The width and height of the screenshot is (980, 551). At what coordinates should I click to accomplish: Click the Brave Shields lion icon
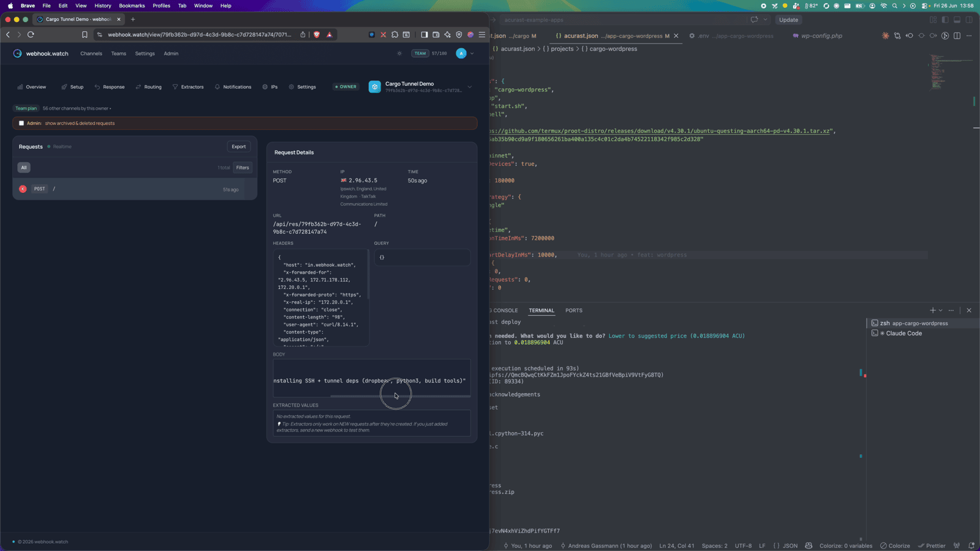coord(317,35)
